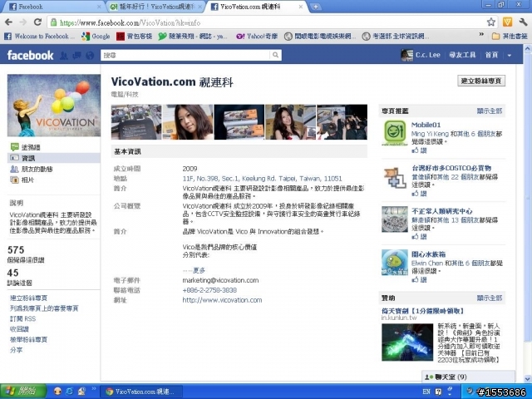The height and width of the screenshot is (399, 532).
Task: Open the Facebook notifications globe icon
Action: click(x=90, y=56)
